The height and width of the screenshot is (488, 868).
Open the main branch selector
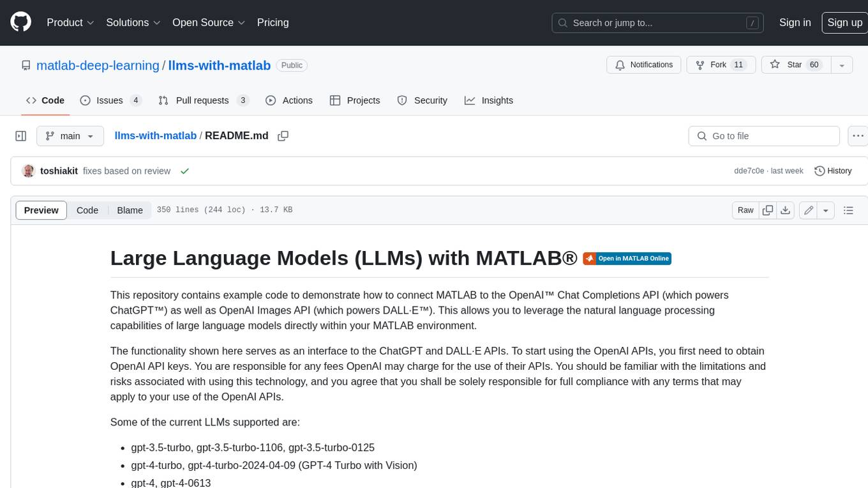70,136
